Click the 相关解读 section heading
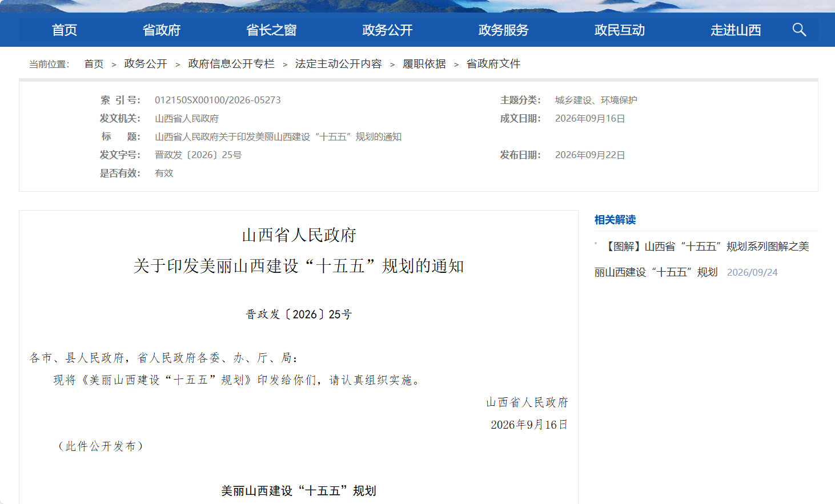The image size is (835, 504). click(x=615, y=220)
